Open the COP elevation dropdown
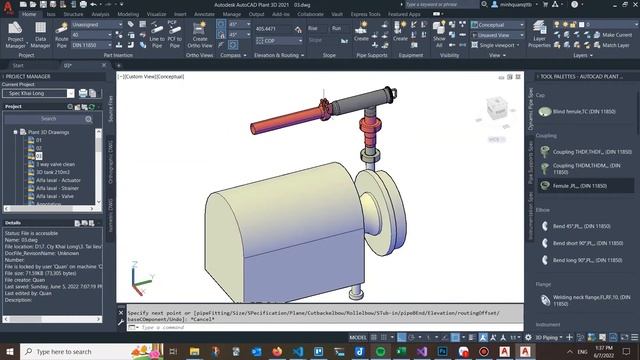640x360 pixels. tap(279, 41)
